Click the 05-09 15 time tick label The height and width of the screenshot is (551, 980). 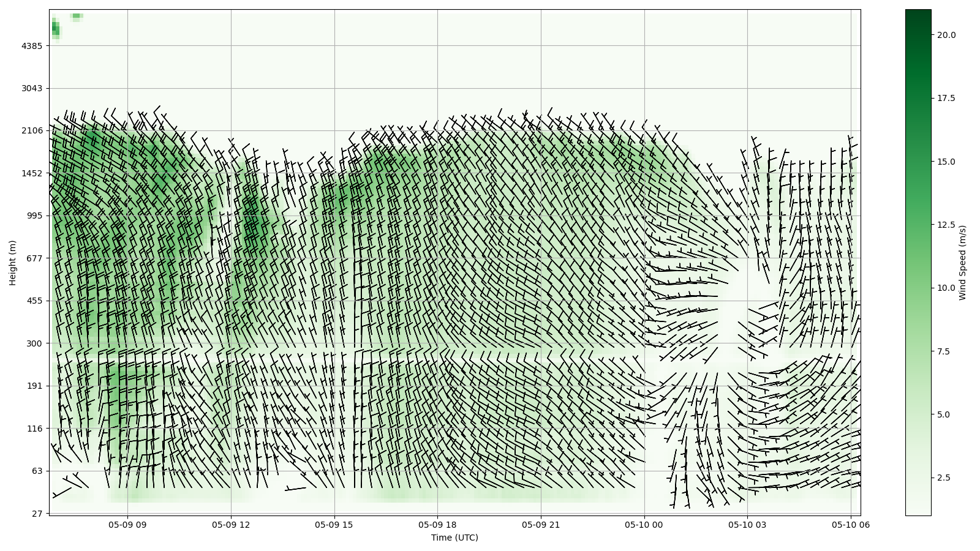(334, 525)
